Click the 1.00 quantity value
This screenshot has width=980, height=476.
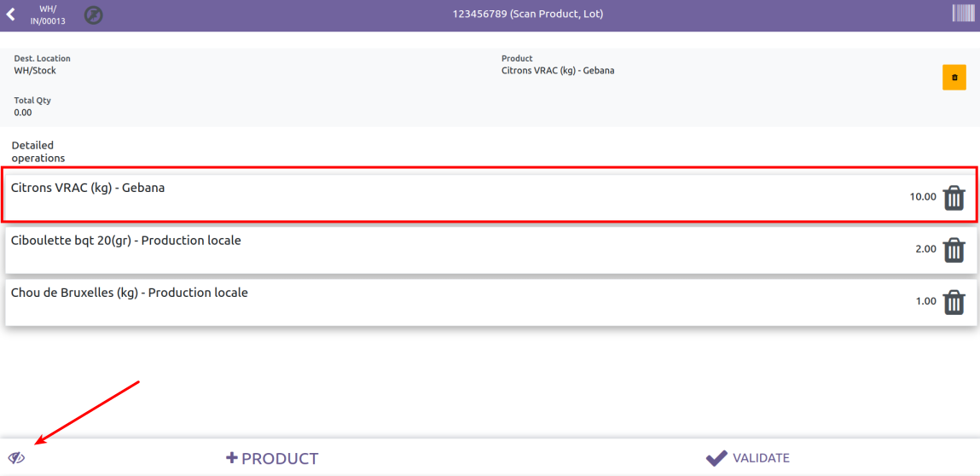[x=925, y=301]
